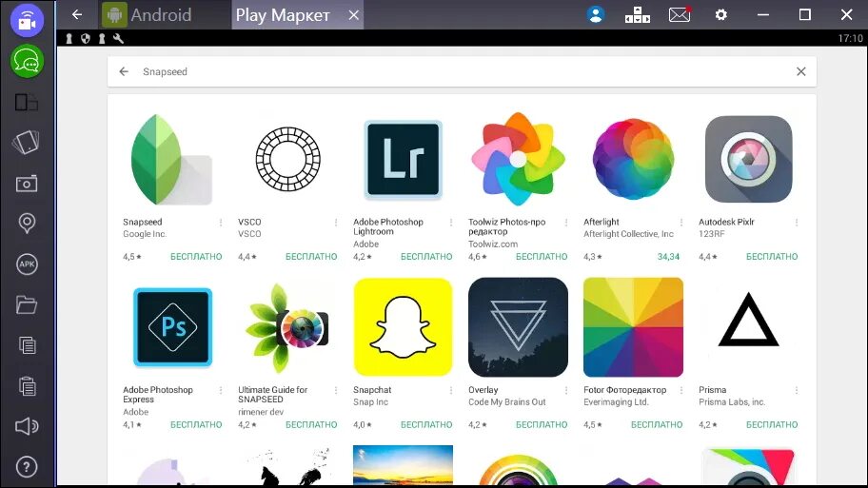868x488 pixels.
Task: Click the Overlay app title
Action: click(483, 390)
